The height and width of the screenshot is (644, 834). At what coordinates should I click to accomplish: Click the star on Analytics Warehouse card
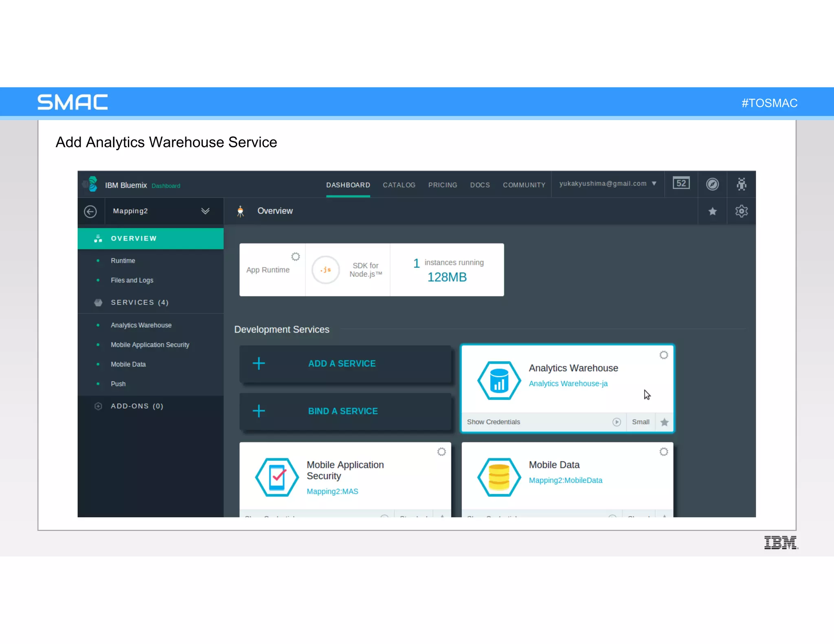665,422
